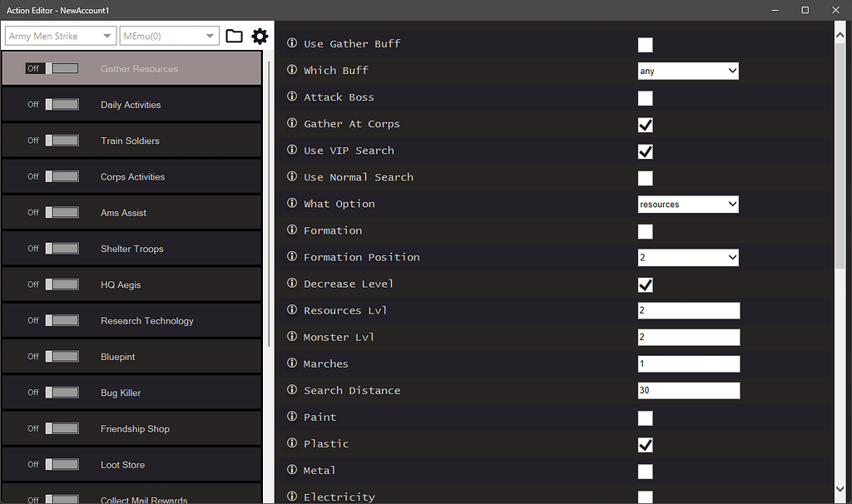Open the settings gear icon
Viewport: 852px width, 504px height.
260,36
